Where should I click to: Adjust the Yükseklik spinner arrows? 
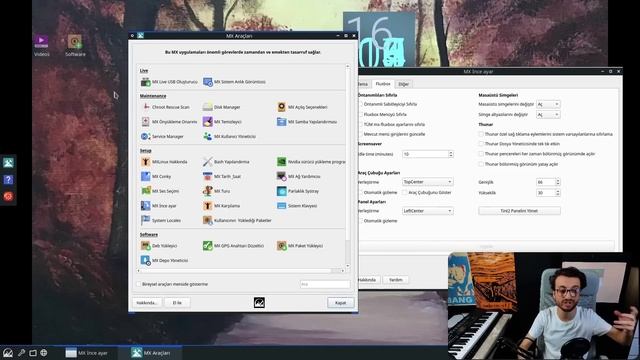558,193
